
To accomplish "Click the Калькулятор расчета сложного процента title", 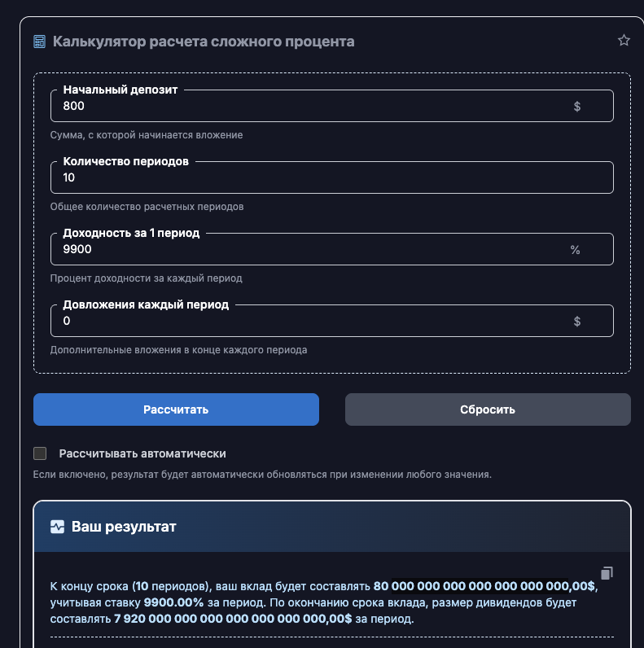I will click(204, 42).
